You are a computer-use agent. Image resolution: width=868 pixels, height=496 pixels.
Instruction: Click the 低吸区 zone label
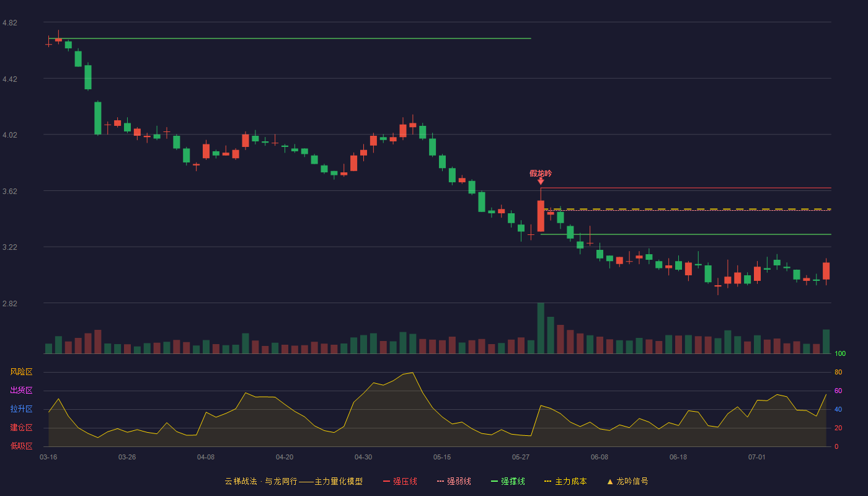(x=22, y=446)
